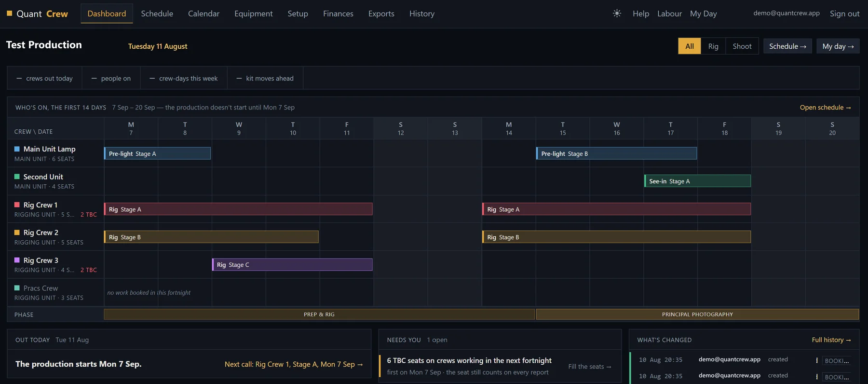Viewport: 868px width, 384px height.
Task: Select the Second Unit crew name
Action: click(43, 177)
